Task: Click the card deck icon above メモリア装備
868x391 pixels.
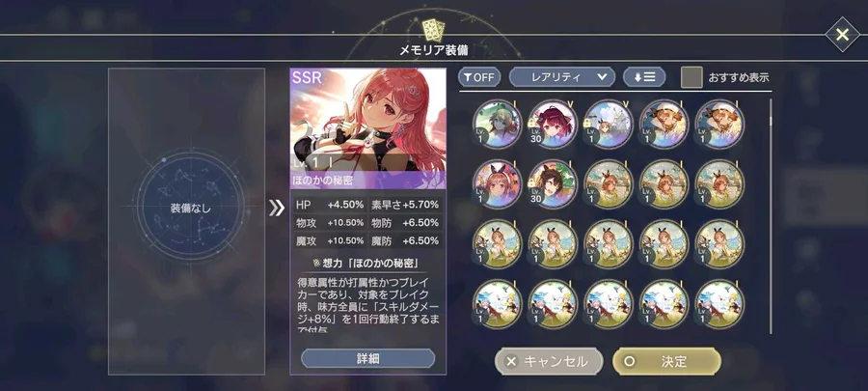Action: point(431,29)
